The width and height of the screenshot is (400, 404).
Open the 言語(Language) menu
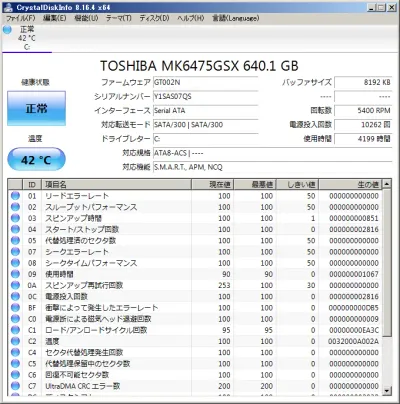click(235, 18)
